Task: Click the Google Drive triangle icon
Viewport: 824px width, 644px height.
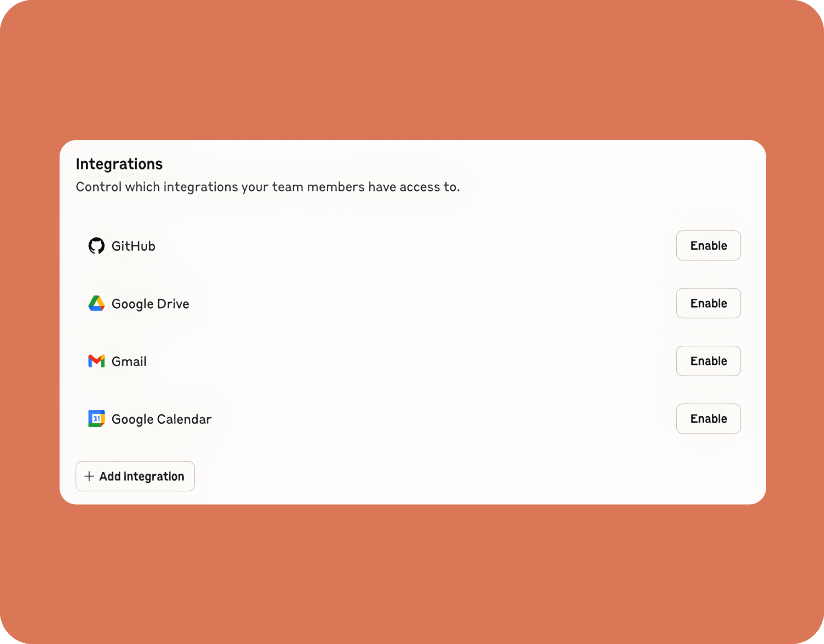Action: point(97,303)
